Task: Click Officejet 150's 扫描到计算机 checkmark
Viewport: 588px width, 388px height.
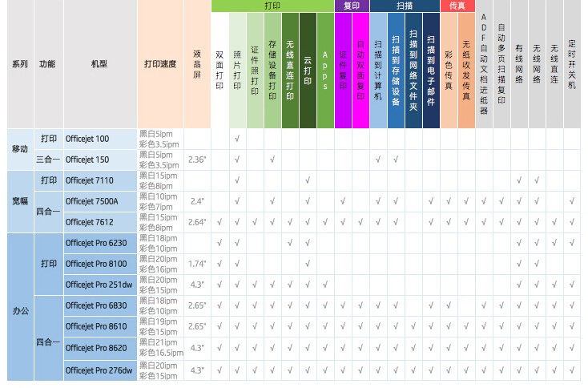Action: (x=378, y=160)
